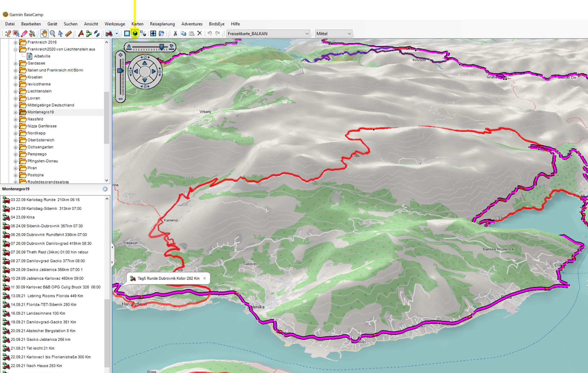588x373 pixels.
Task: Activate the Measure ruler tool
Action: (x=69, y=34)
